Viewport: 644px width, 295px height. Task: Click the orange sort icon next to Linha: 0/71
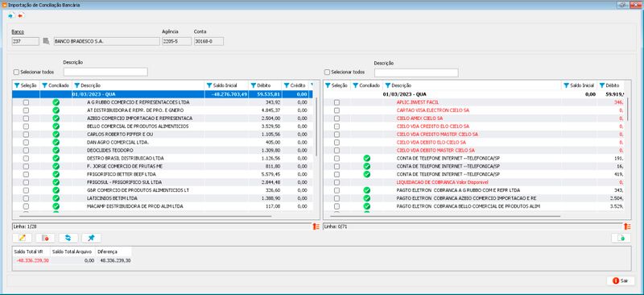627,226
